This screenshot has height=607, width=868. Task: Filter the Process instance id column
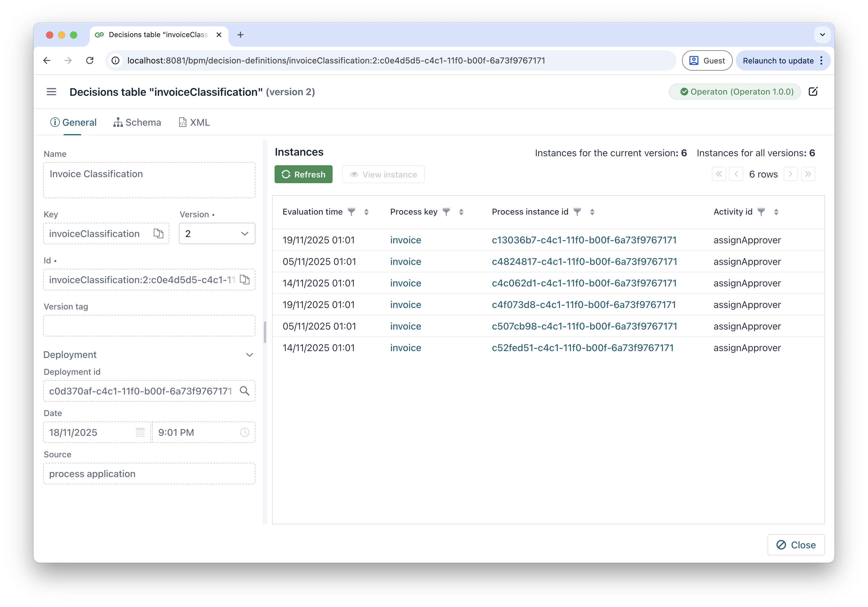click(x=577, y=212)
